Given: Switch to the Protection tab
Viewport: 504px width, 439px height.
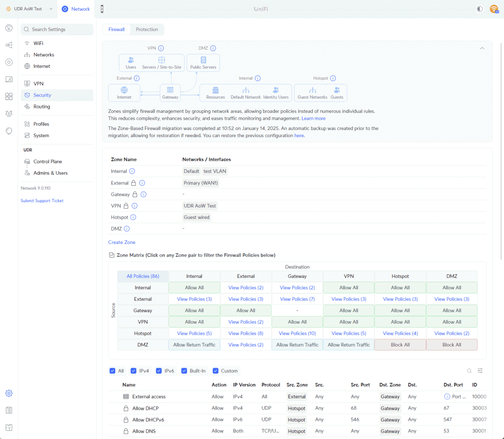Looking at the screenshot, I should click(x=147, y=30).
